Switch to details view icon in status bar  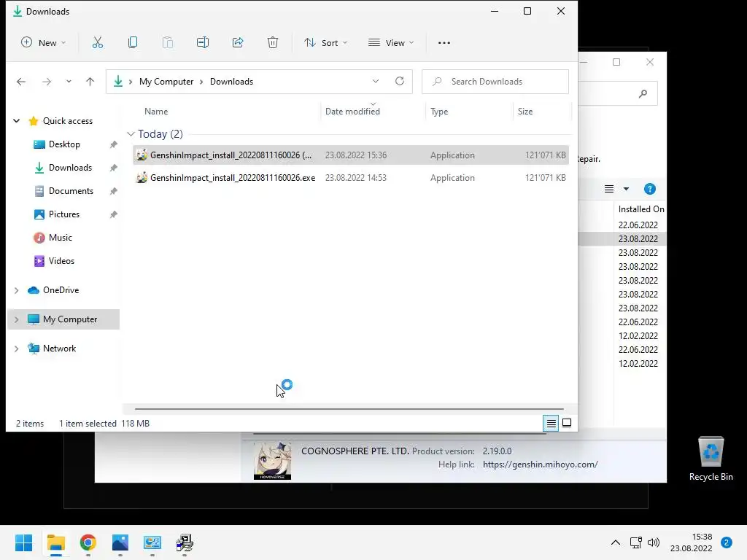(551, 423)
